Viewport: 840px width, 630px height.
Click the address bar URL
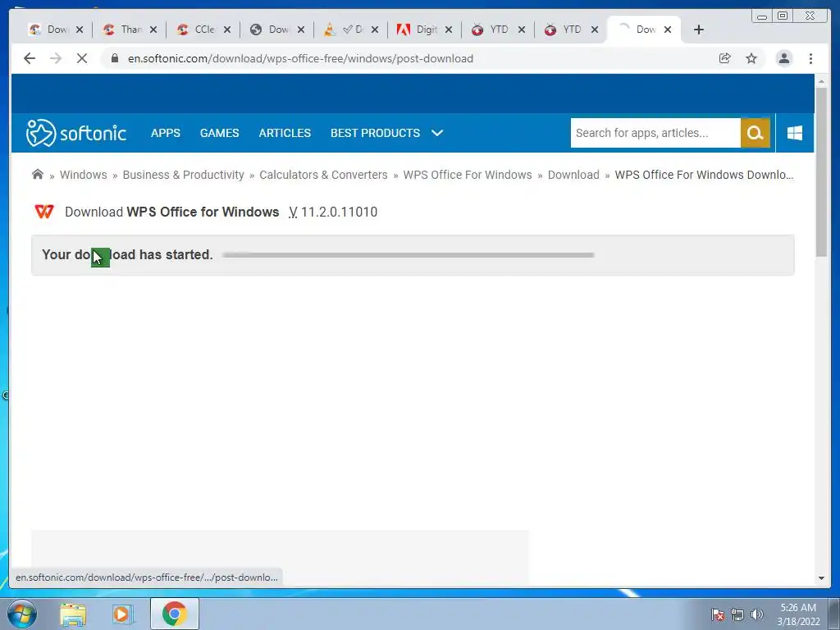[x=300, y=58]
